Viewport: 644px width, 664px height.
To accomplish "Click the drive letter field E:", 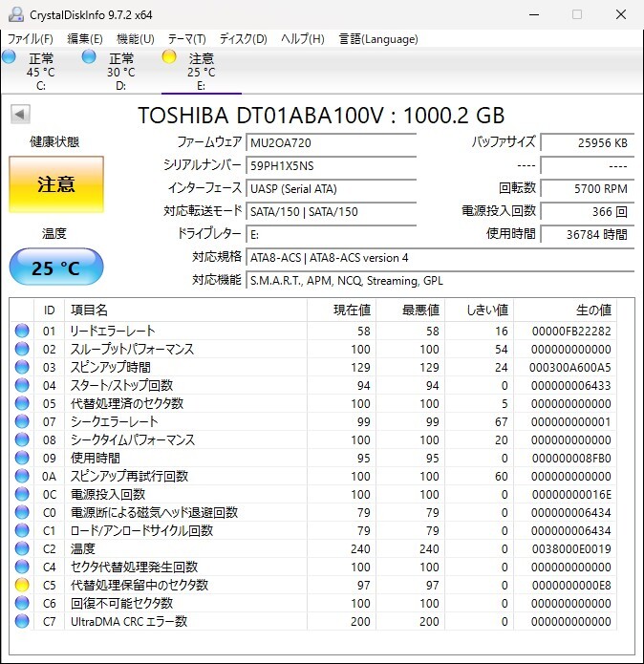I will point(332,234).
